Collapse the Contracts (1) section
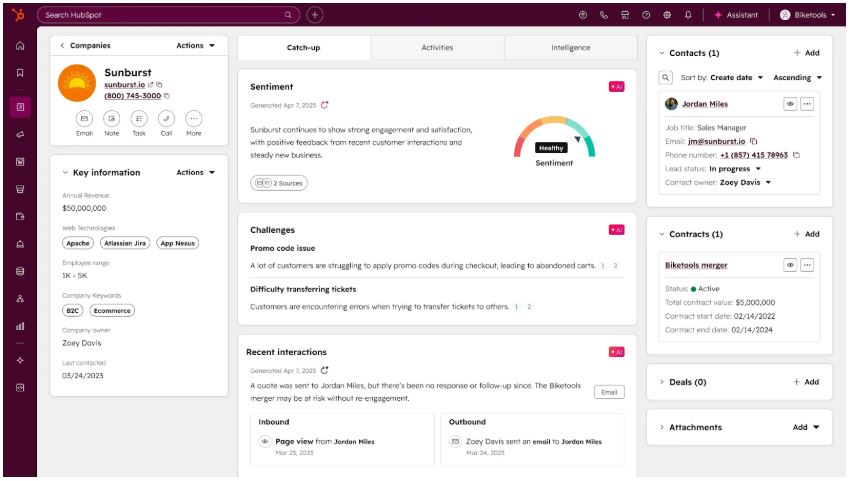The height and width of the screenshot is (481, 851). tap(662, 234)
